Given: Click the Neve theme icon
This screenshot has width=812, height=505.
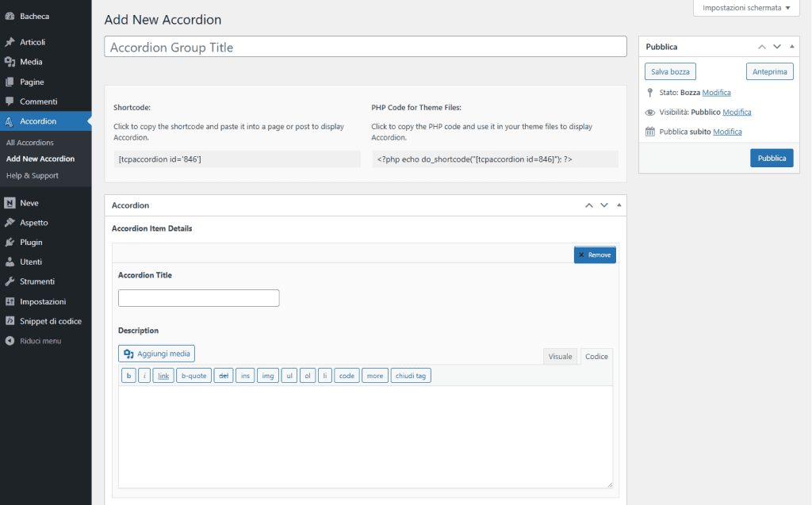Looking at the screenshot, I should coord(10,203).
